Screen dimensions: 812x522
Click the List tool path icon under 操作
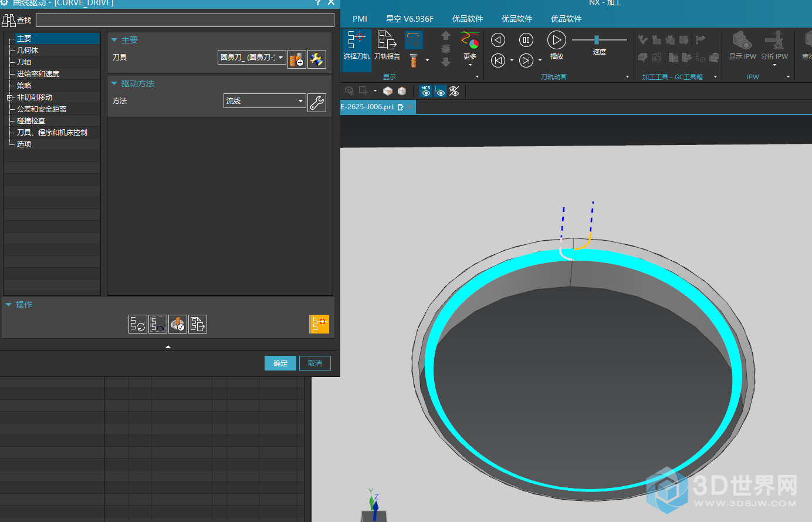click(x=198, y=324)
